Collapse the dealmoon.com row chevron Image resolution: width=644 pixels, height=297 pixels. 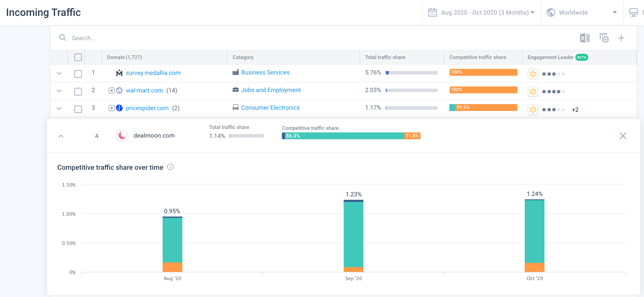[x=61, y=136]
